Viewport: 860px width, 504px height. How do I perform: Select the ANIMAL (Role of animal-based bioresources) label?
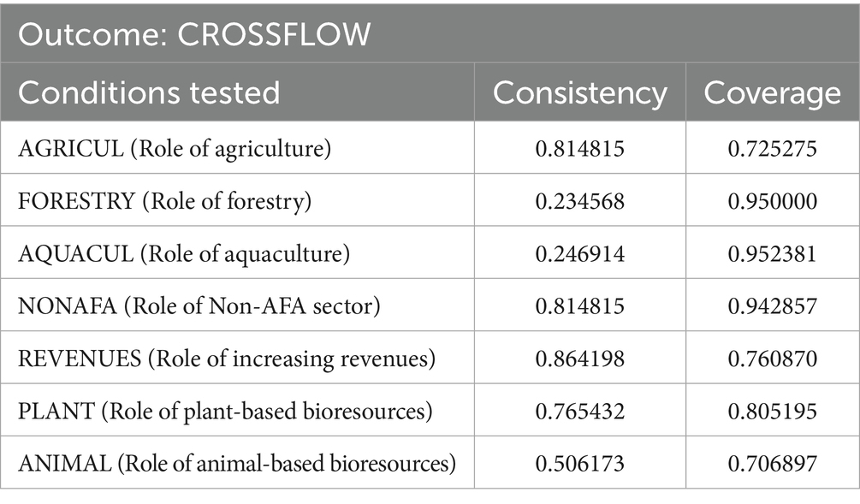point(237,464)
